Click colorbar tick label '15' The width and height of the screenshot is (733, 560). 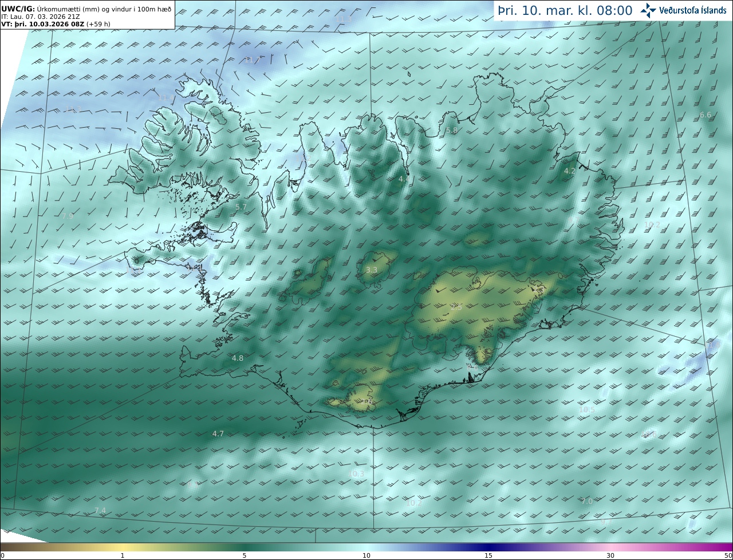tap(488, 555)
